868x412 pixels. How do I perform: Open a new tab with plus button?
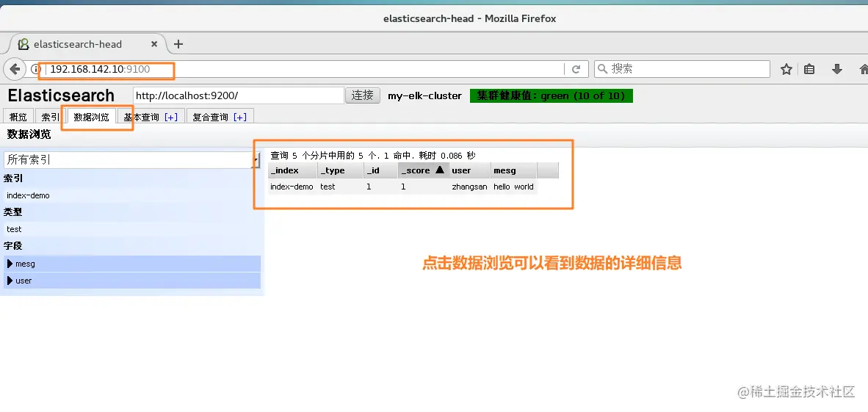(x=178, y=44)
